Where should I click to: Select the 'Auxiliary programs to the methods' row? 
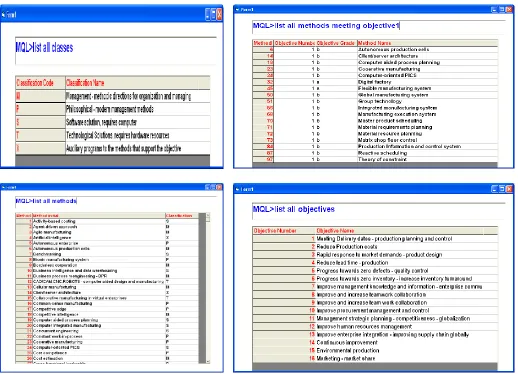pos(113,148)
